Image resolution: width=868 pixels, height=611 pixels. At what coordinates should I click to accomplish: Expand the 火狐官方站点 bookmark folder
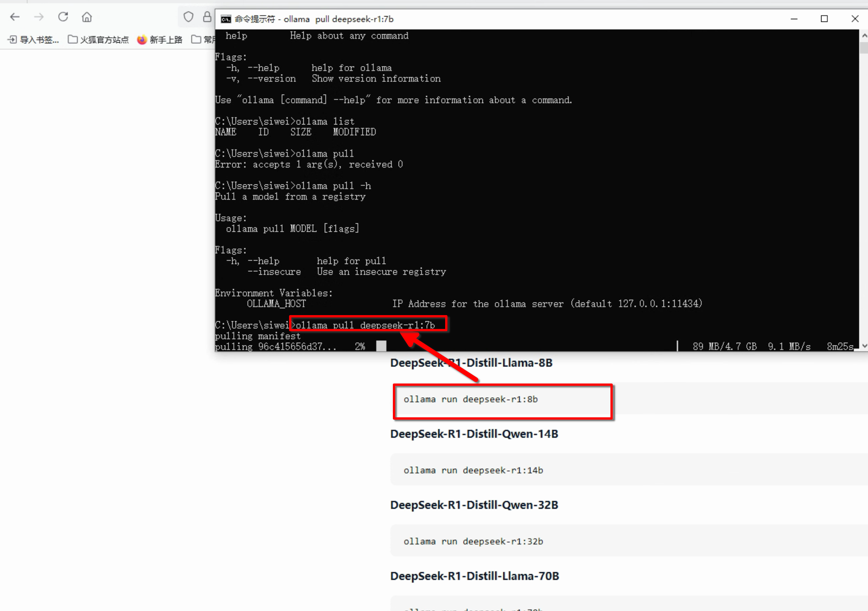point(98,40)
